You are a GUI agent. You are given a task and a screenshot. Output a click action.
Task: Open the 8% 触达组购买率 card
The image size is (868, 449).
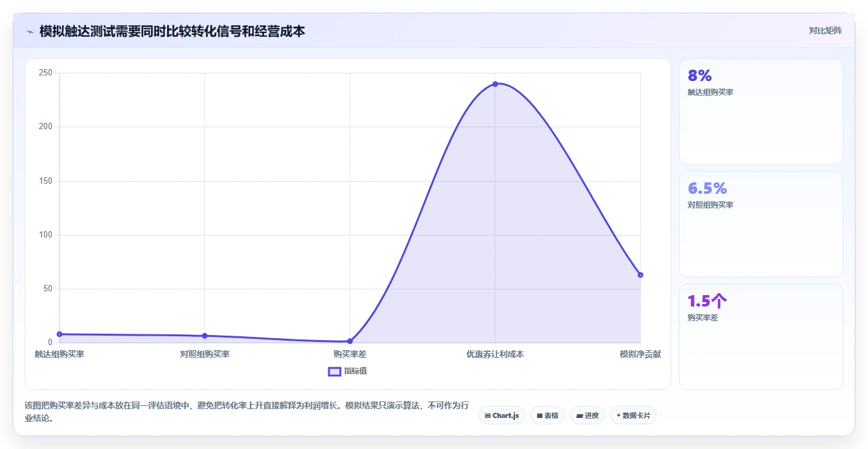point(761,111)
